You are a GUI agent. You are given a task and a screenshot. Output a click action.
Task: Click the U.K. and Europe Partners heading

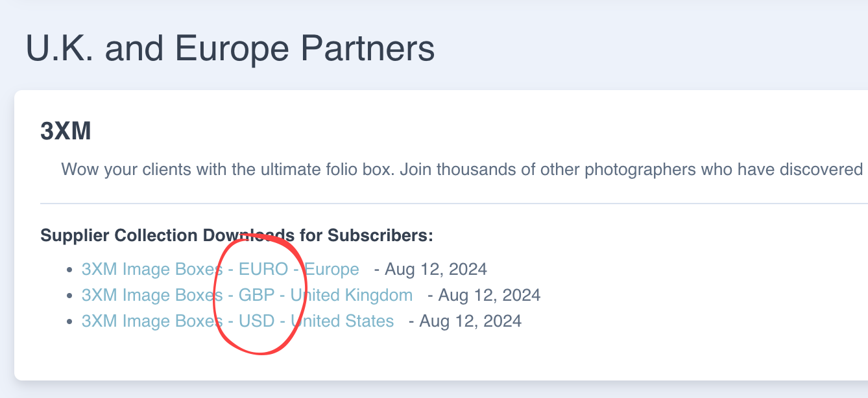point(230,49)
